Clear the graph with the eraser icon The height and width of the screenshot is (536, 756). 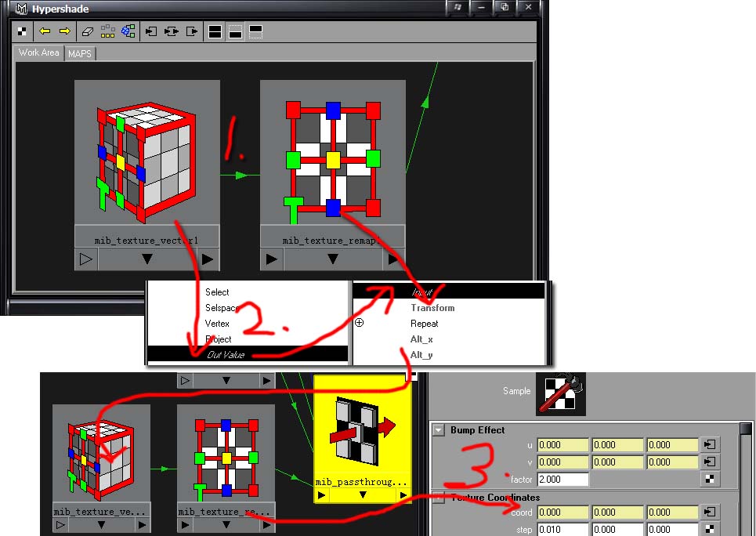tap(87, 32)
